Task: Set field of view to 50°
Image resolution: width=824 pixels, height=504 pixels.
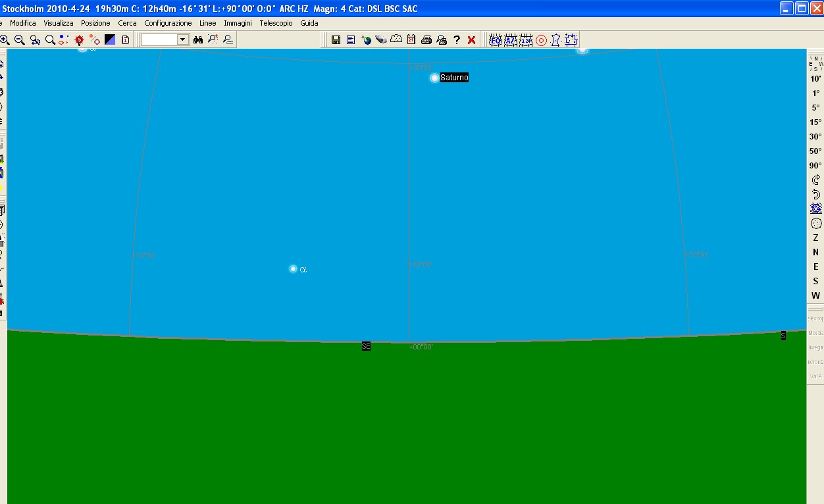Action: tap(815, 151)
